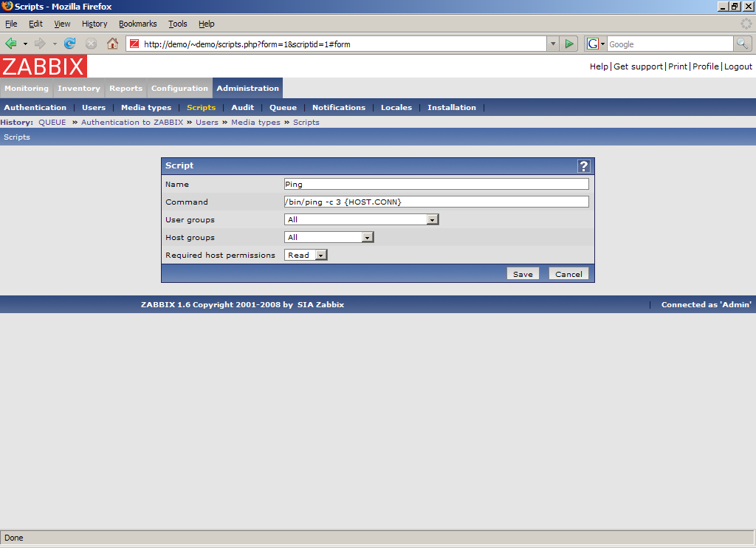The image size is (756, 548).
Task: Open the Media types submenu item
Action: (x=146, y=108)
